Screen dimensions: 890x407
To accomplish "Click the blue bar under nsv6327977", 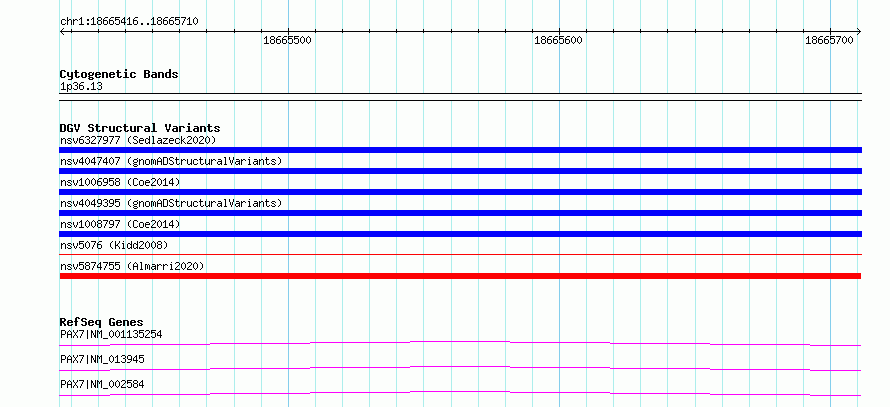I will pyautogui.click(x=460, y=150).
